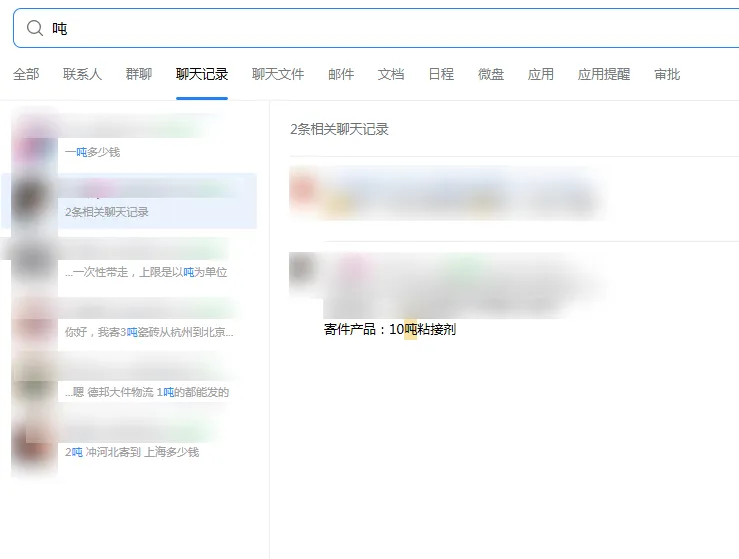739x559 pixels.
Task: Open the 应用提醒 tab
Action: tap(604, 74)
